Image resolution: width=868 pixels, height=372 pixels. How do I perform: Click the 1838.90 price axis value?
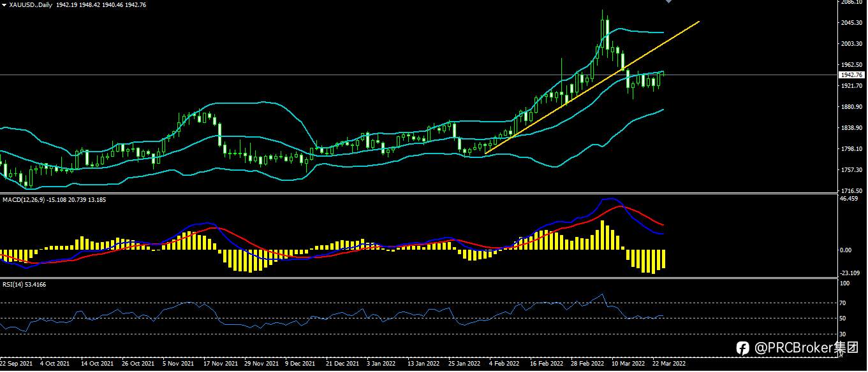tap(851, 129)
